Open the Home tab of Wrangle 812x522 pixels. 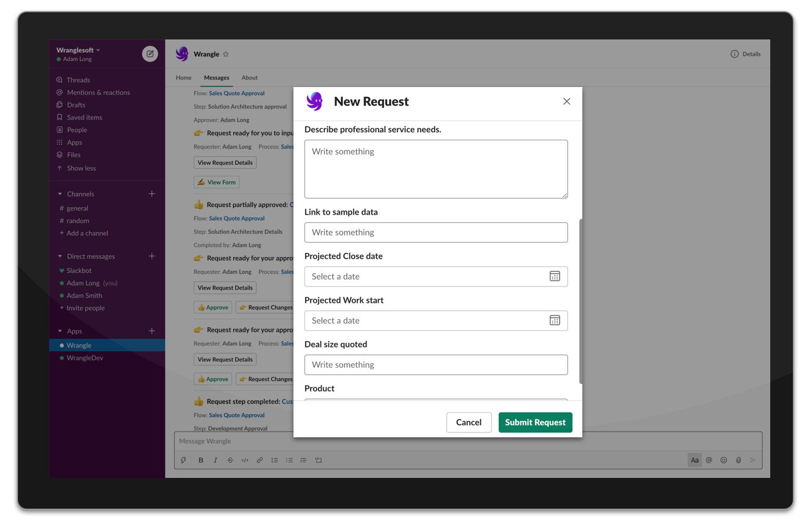[183, 77]
